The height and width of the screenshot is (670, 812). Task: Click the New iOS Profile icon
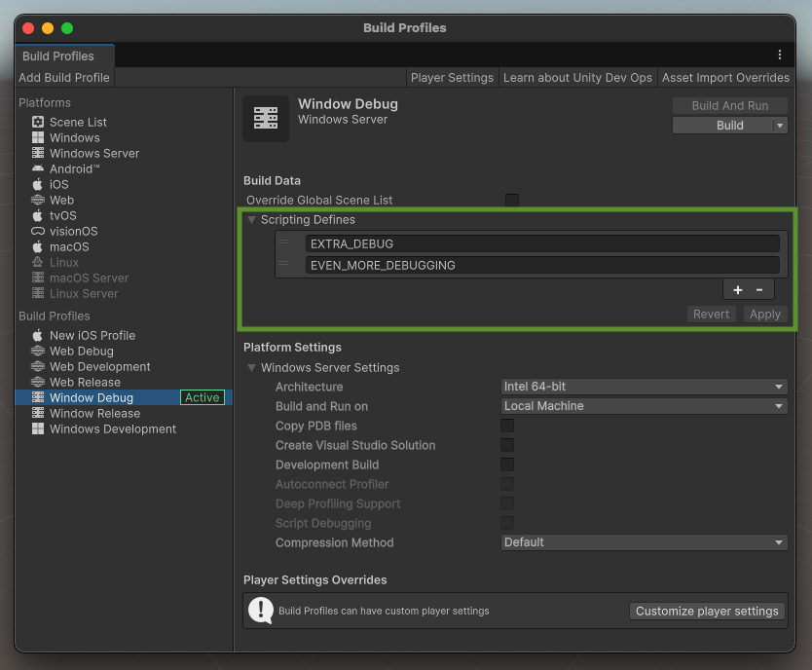point(38,335)
